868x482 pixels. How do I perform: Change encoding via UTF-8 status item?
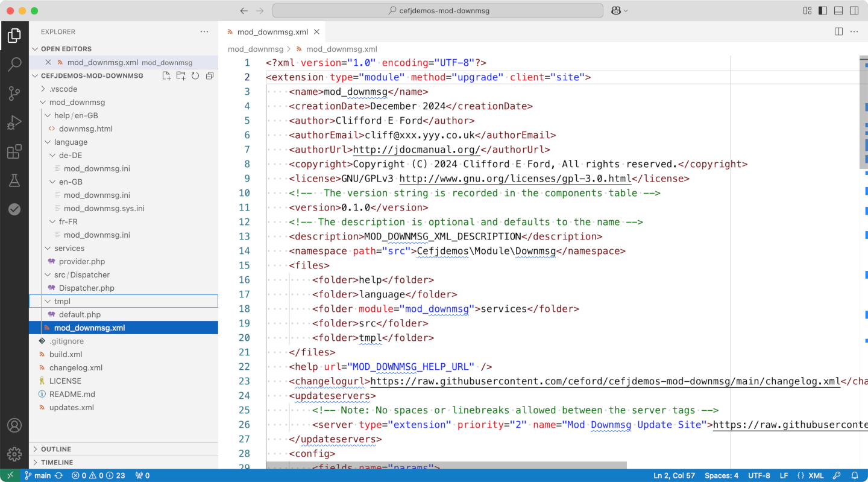click(x=759, y=475)
